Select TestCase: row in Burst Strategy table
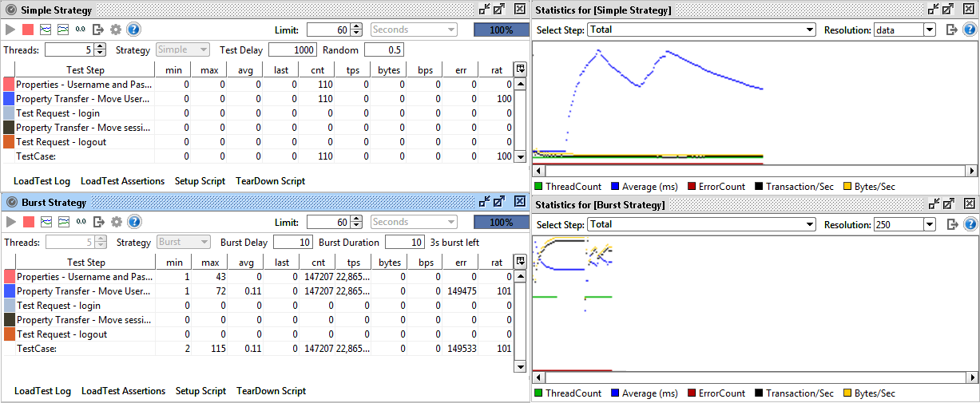 tap(258, 349)
